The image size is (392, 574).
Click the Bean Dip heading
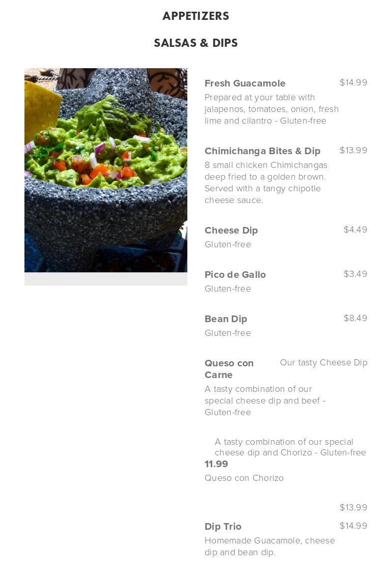tap(226, 319)
